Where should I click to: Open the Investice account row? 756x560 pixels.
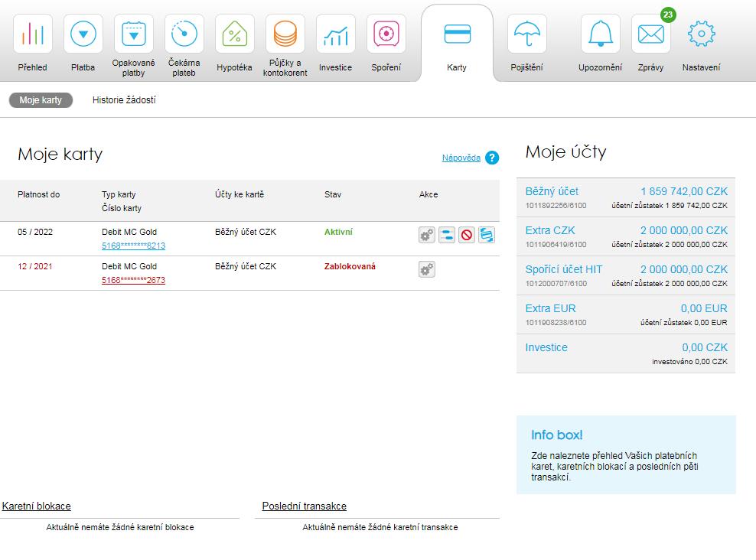626,353
